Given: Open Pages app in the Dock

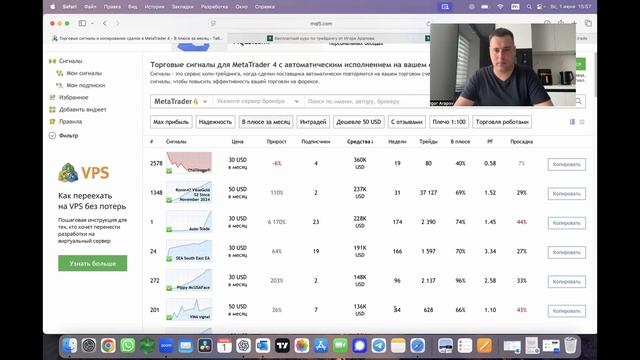Looking at the screenshot, I should click(x=484, y=346).
